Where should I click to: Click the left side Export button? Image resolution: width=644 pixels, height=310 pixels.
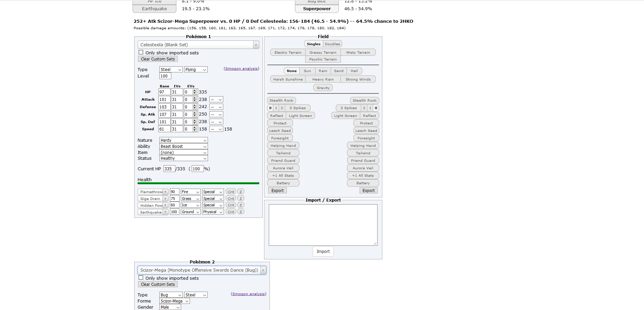277,191
